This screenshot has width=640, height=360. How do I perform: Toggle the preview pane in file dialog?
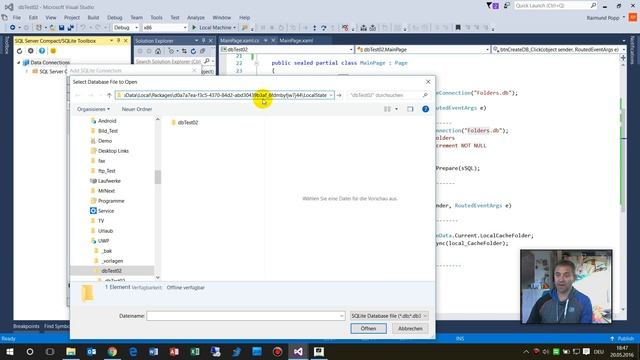click(x=410, y=109)
